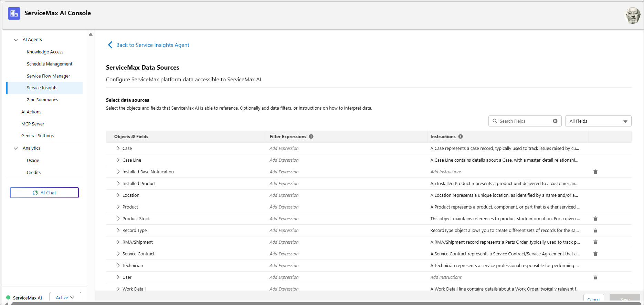
Task: Open Knowledge Access in sidebar
Action: point(45,52)
